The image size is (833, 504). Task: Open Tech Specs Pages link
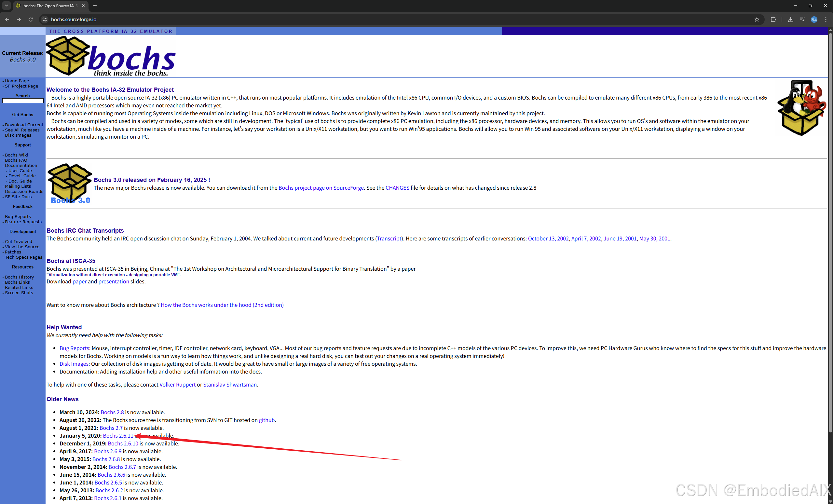23,257
